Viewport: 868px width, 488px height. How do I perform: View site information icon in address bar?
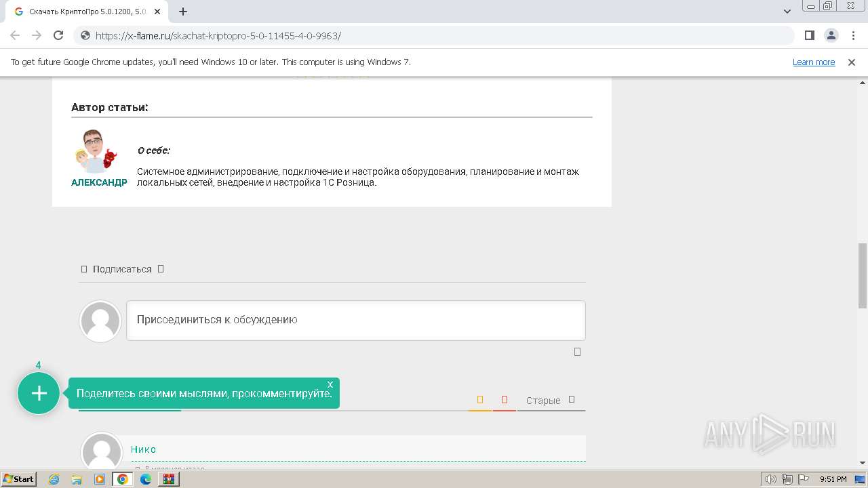[85, 35]
